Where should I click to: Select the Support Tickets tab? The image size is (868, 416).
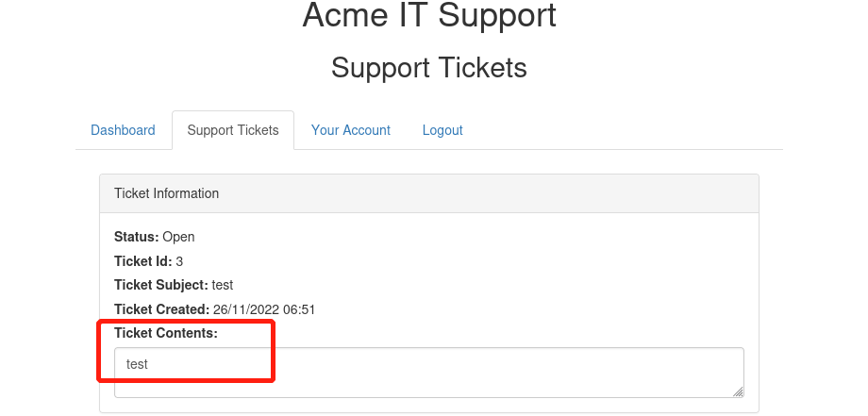pos(233,130)
